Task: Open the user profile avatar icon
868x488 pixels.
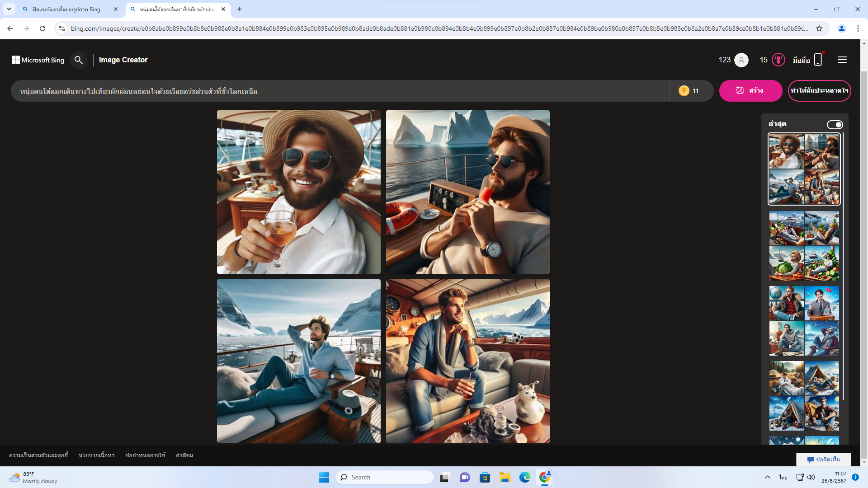Action: 741,60
